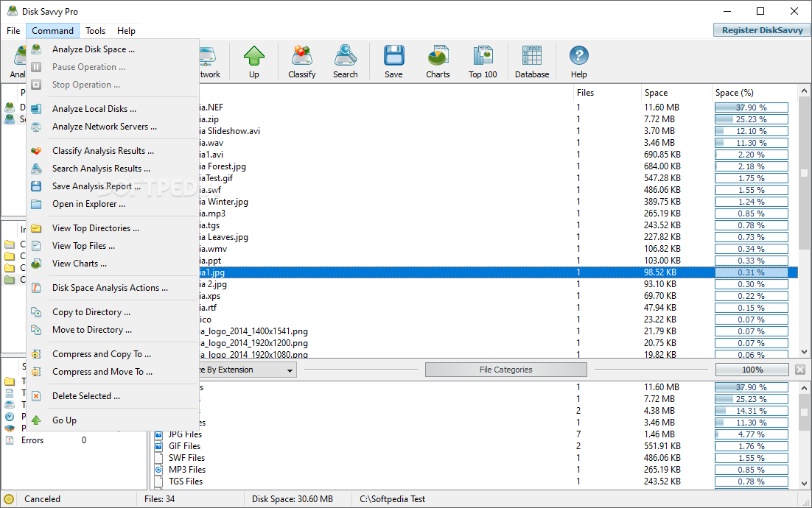Screen dimensions: 812x508
Task: Click the File Categories button
Action: tap(506, 370)
